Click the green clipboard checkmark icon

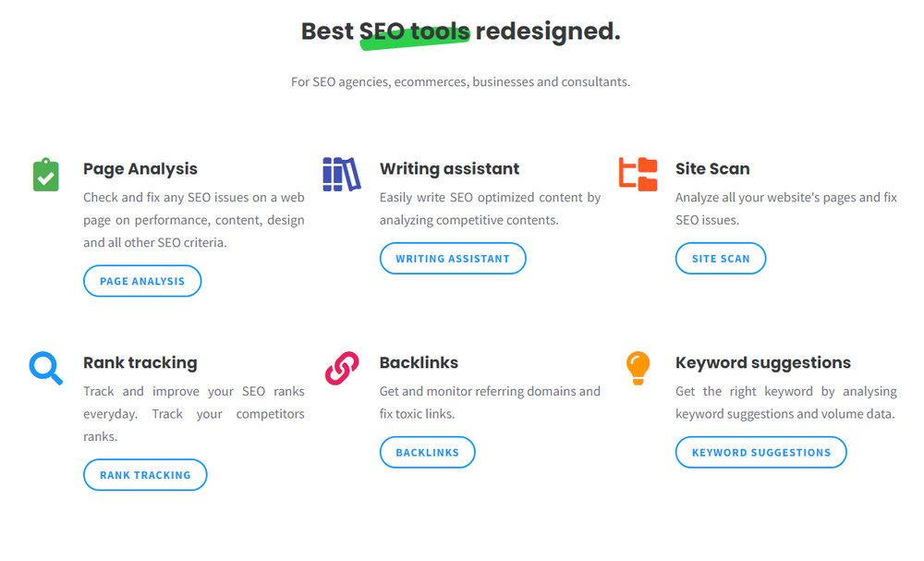pos(46,175)
